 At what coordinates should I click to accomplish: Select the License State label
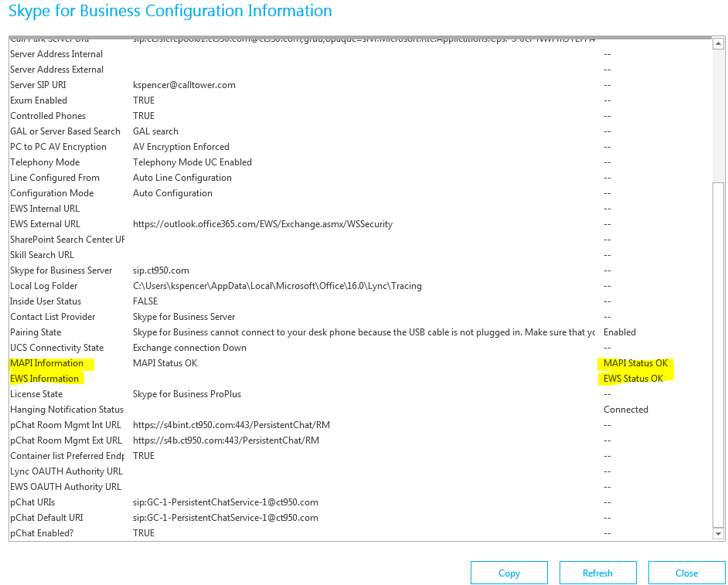pyautogui.click(x=36, y=393)
